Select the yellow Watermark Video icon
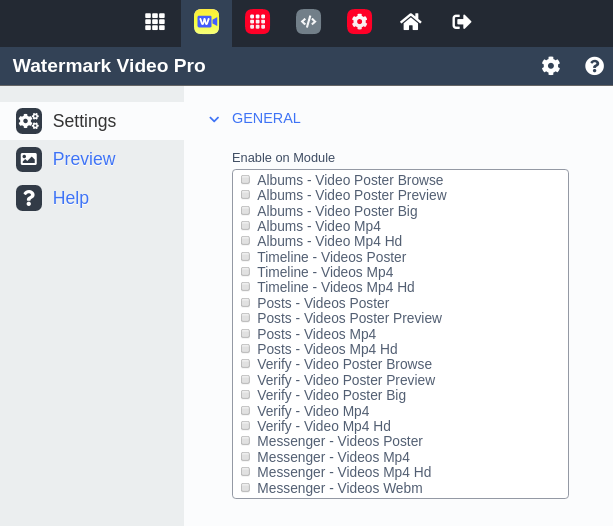This screenshot has width=613, height=526. point(206,21)
